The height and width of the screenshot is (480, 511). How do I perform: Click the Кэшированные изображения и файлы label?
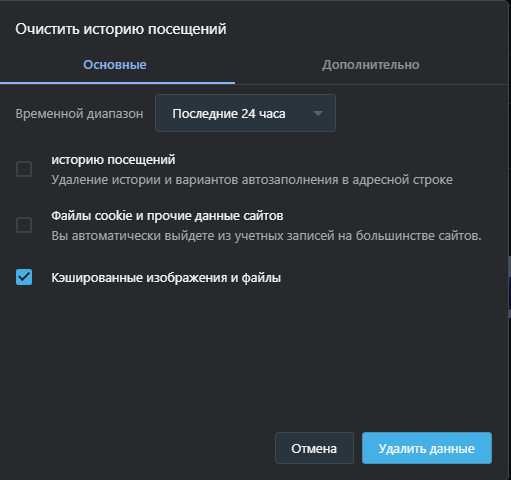click(x=166, y=278)
